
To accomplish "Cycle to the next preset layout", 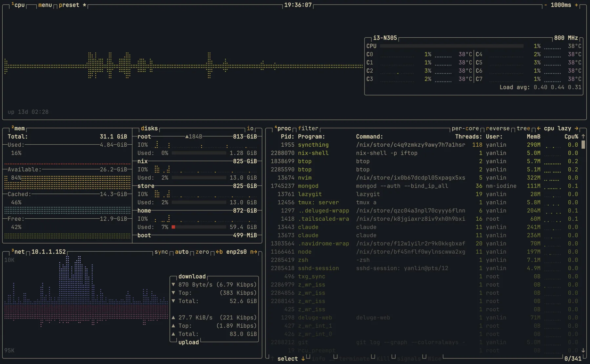I will coord(69,5).
